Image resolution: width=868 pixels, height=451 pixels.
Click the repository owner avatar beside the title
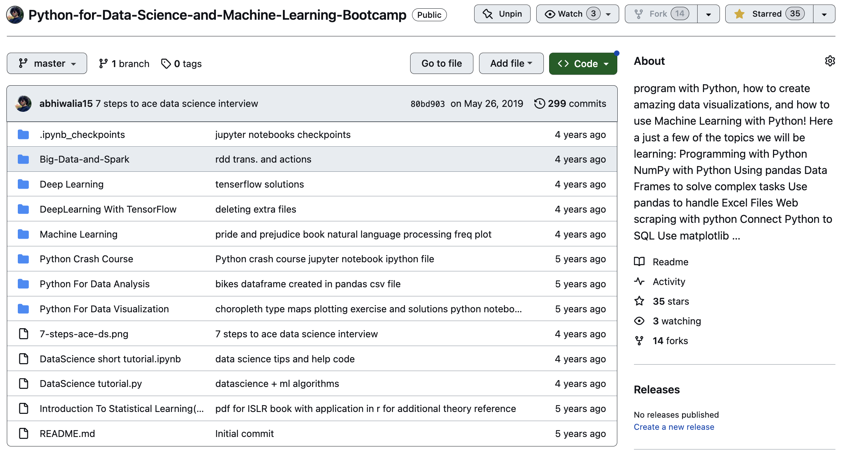tap(15, 15)
